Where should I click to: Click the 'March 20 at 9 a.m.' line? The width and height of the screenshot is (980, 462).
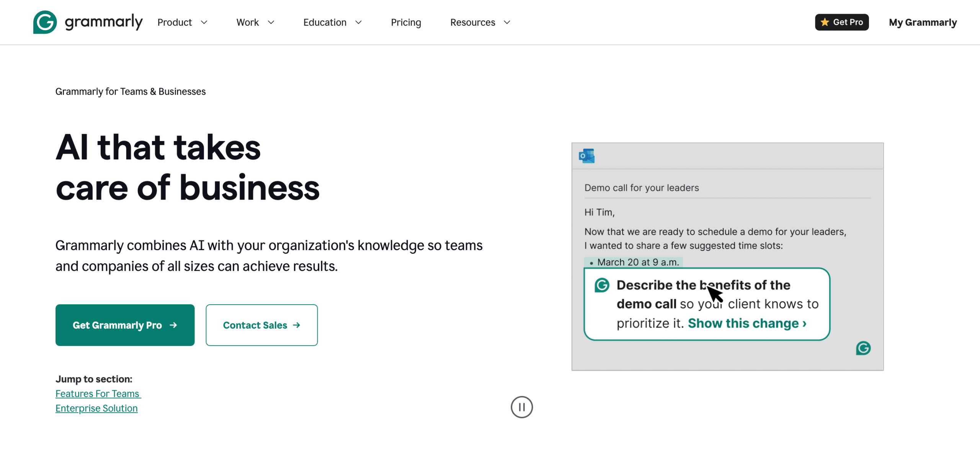(x=634, y=262)
